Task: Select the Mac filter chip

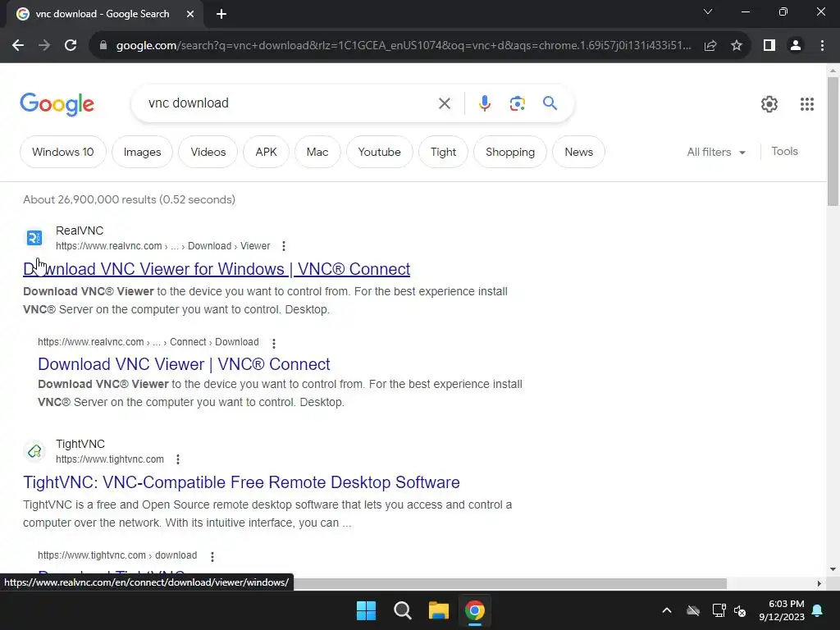Action: pos(317,152)
